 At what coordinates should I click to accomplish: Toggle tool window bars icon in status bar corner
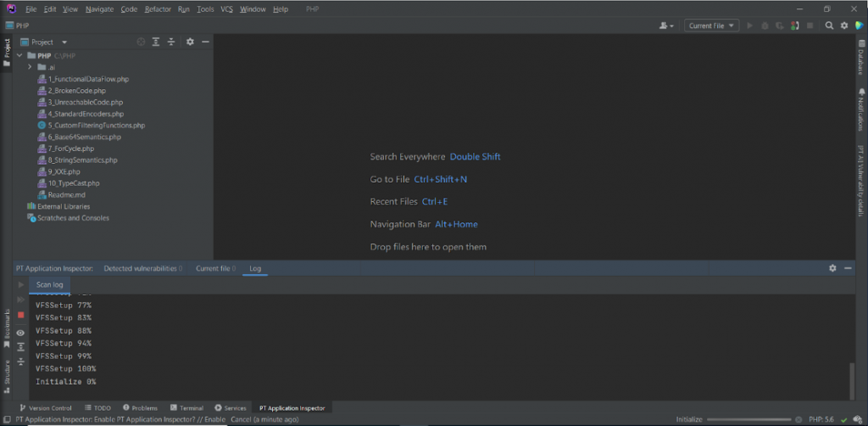coord(6,420)
